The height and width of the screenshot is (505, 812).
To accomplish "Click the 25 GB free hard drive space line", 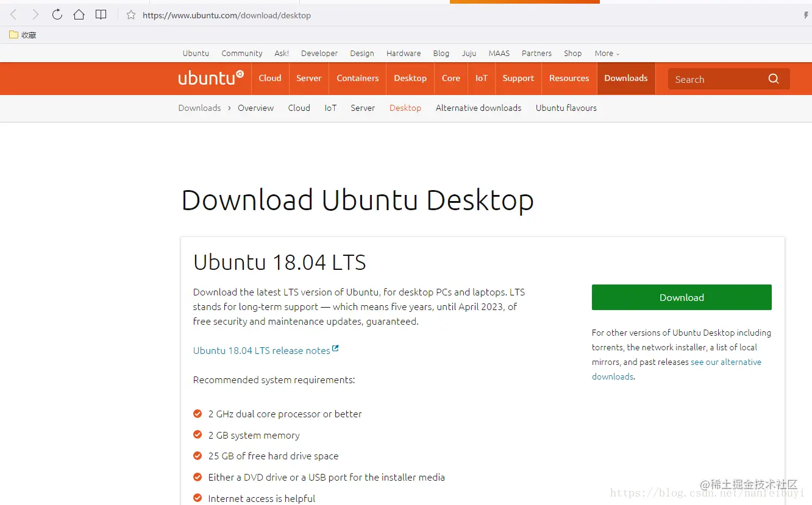I will click(273, 456).
